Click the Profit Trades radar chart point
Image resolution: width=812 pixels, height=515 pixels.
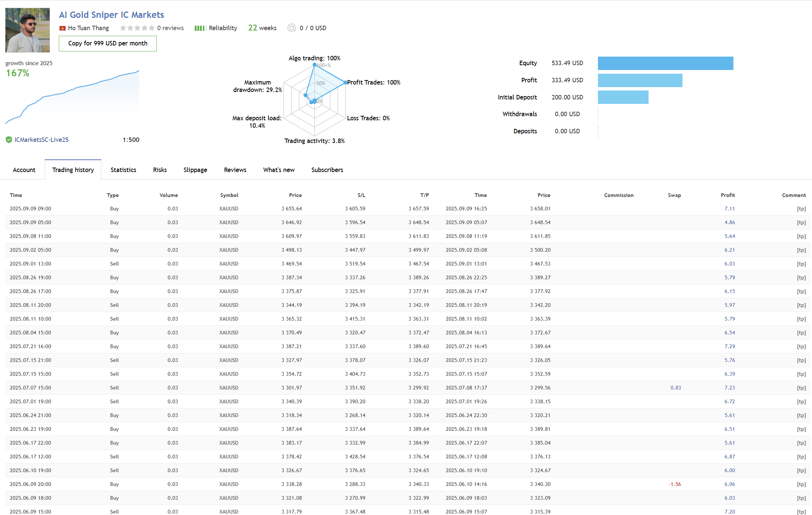pyautogui.click(x=345, y=82)
